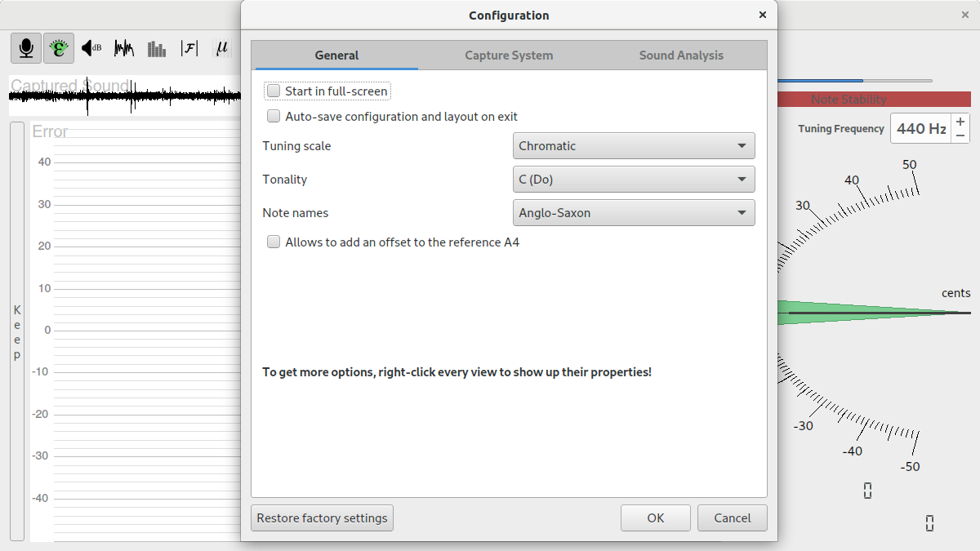Image resolution: width=980 pixels, height=551 pixels.
Task: Toggle the microphone capture icon
Action: pyautogui.click(x=26, y=49)
